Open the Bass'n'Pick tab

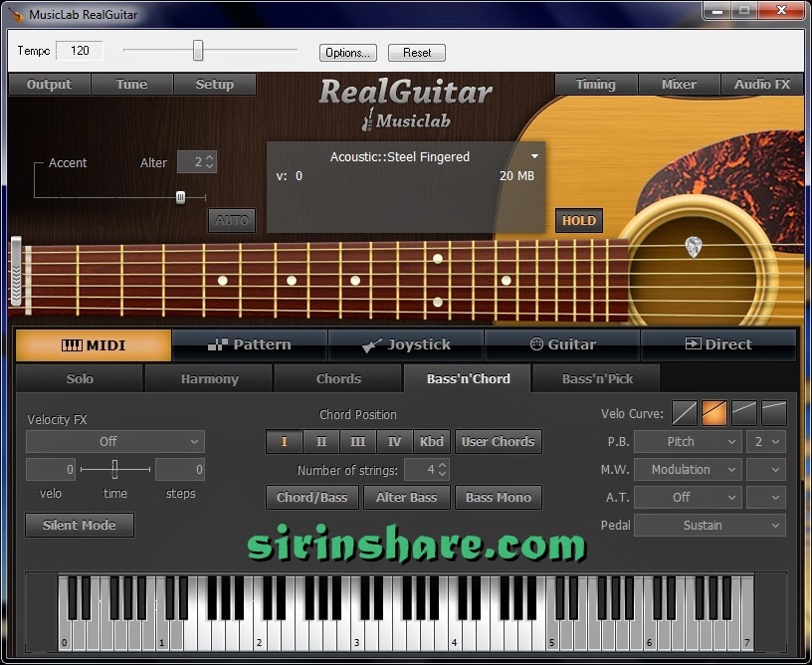pos(597,378)
